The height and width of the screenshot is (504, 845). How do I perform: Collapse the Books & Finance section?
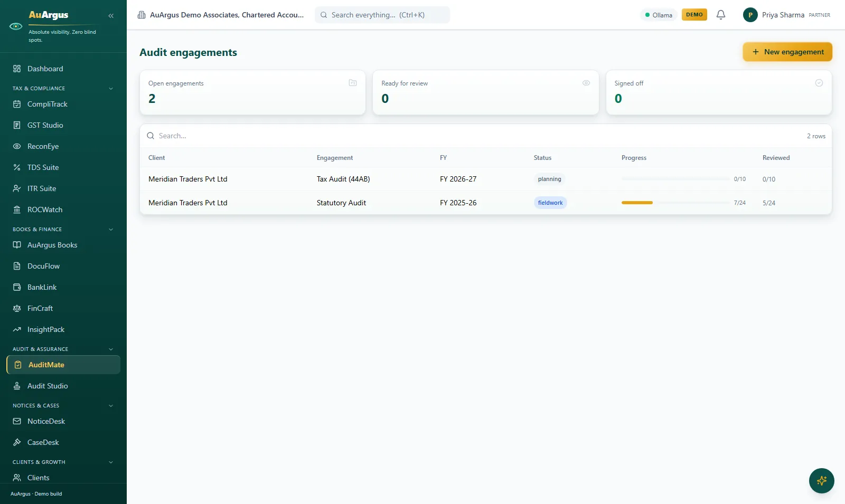111,230
